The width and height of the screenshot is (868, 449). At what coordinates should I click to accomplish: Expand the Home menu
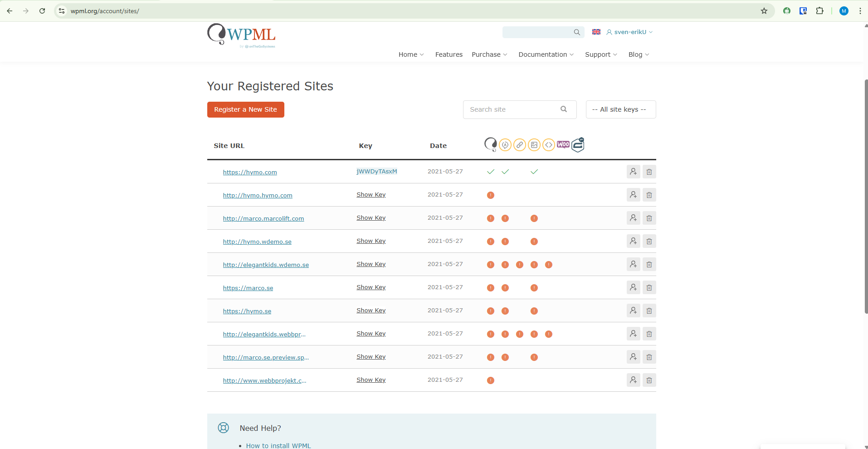pos(411,54)
